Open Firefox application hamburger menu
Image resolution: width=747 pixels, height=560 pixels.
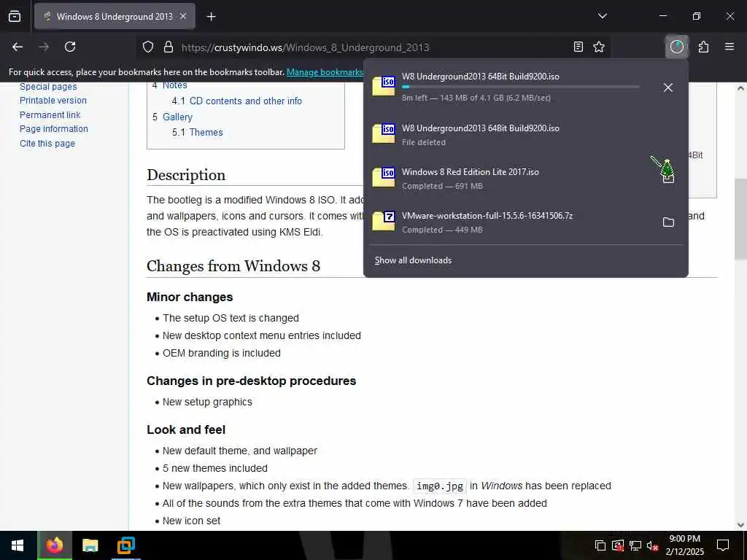[x=729, y=47]
